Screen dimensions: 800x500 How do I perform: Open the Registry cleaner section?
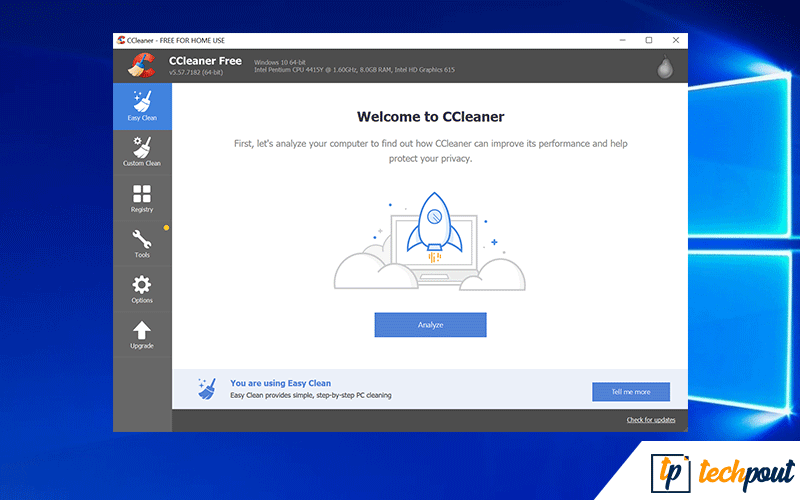click(x=142, y=197)
